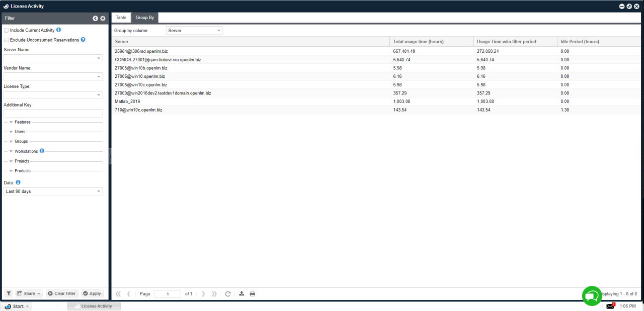This screenshot has width=644, height=311.
Task: Click the Additional Key input field
Action: point(53,114)
